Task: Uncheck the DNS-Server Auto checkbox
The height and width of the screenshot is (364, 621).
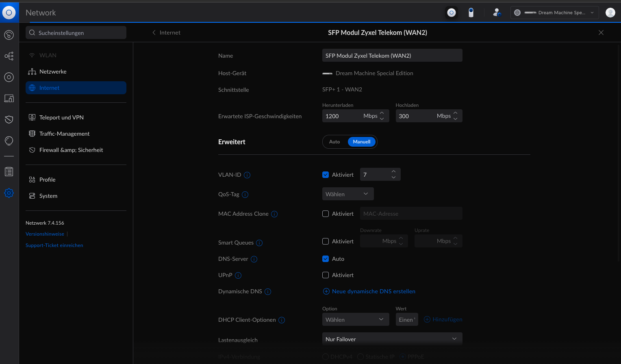Action: (x=326, y=259)
